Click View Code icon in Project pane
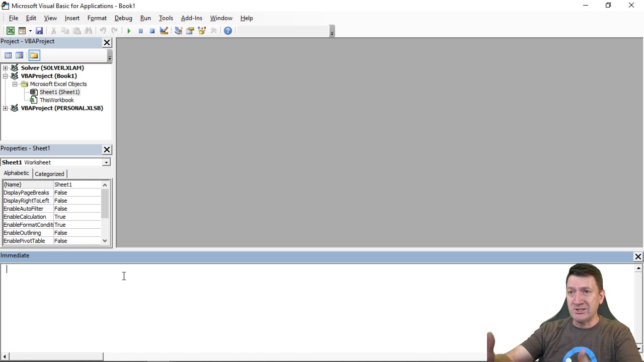 8,55
